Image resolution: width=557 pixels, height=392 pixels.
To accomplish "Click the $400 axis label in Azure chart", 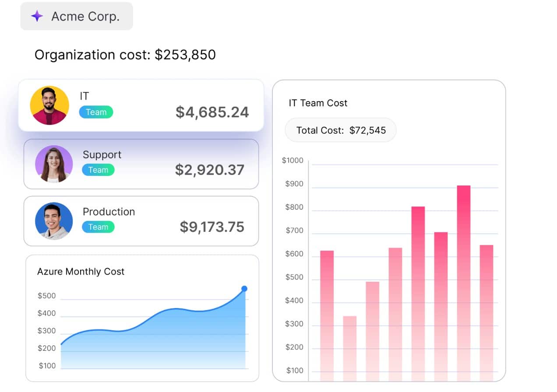I will point(47,314).
